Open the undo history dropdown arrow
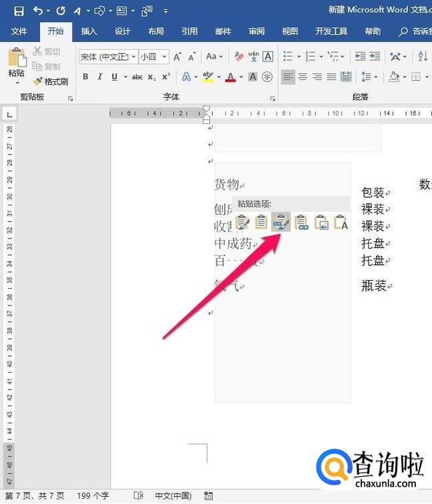 pos(48,11)
